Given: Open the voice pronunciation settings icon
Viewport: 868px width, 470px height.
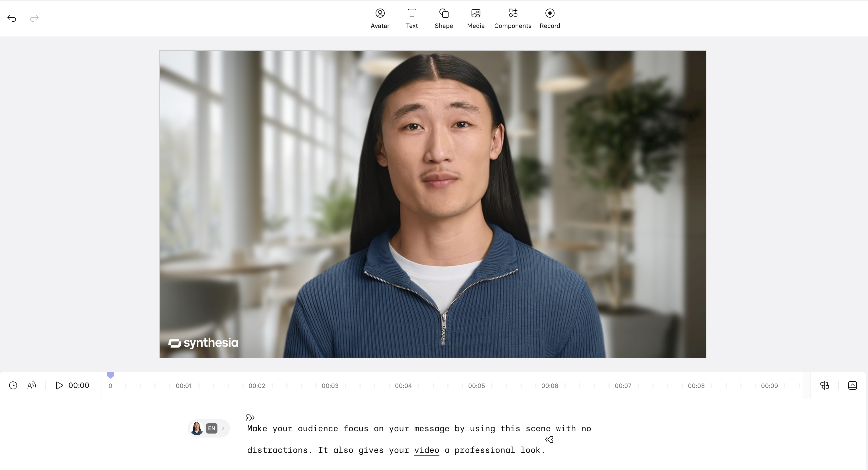Looking at the screenshot, I should 31,385.
